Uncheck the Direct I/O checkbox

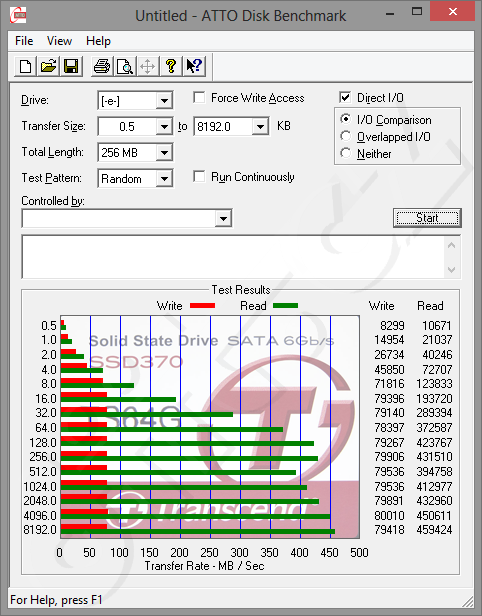345,97
